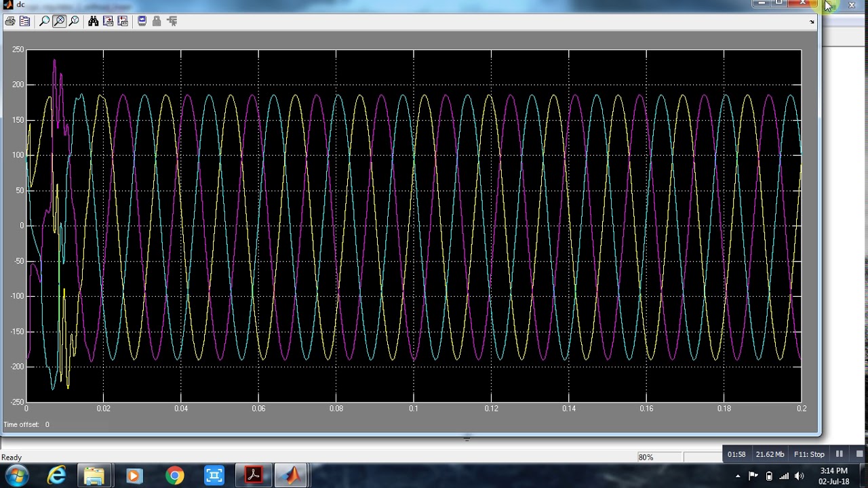Open scope Parameters settings
Image resolution: width=868 pixels, height=488 pixels.
24,21
